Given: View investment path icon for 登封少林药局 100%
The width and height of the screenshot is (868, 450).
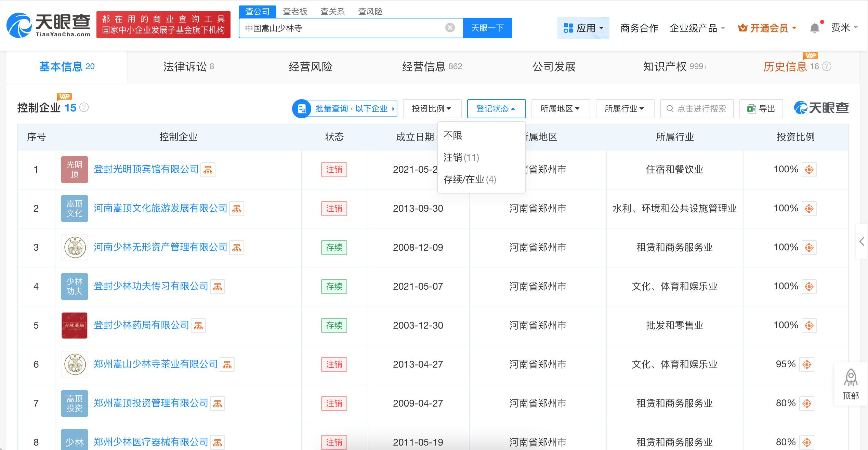Looking at the screenshot, I should point(809,326).
